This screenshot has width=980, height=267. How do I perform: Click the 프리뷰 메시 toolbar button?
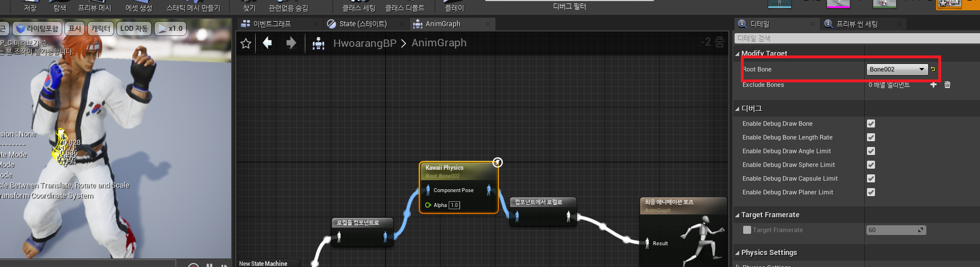[x=95, y=7]
